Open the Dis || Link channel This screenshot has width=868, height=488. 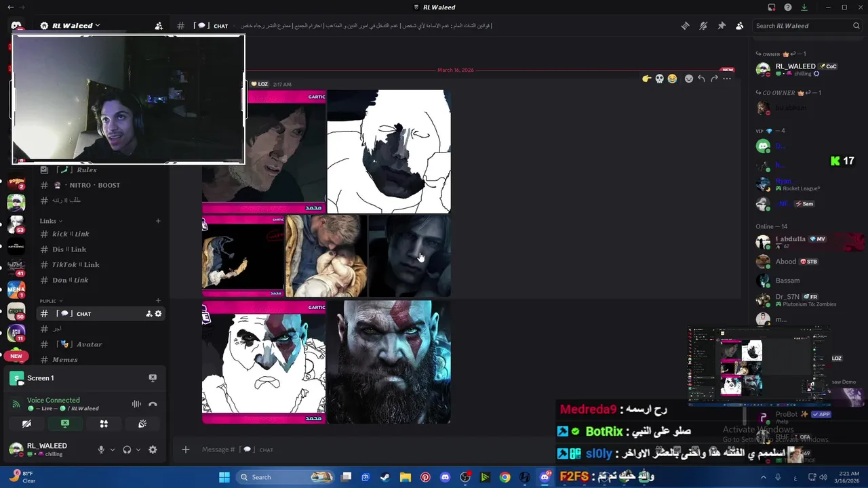click(x=102, y=249)
